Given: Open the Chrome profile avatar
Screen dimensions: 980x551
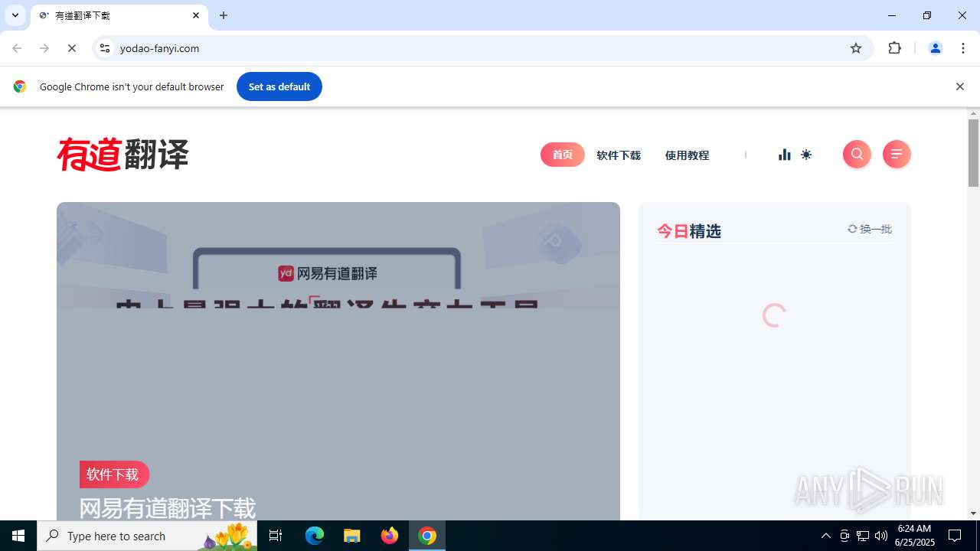Looking at the screenshot, I should (936, 48).
